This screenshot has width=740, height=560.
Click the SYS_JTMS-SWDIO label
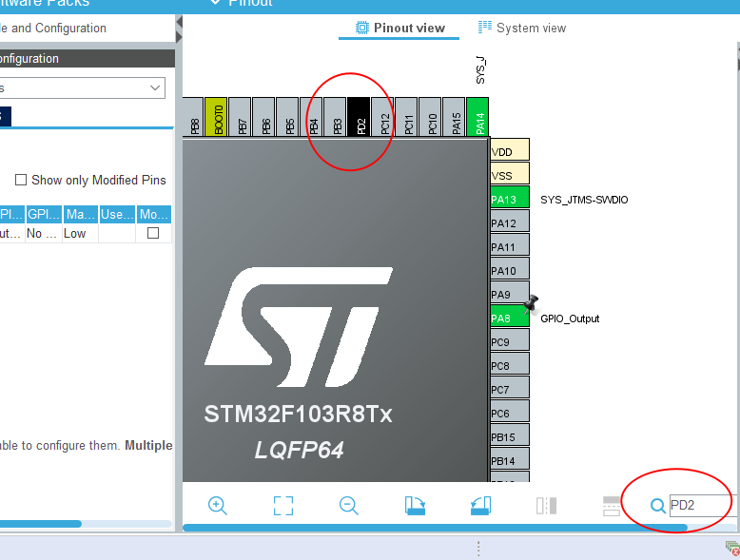[584, 200]
